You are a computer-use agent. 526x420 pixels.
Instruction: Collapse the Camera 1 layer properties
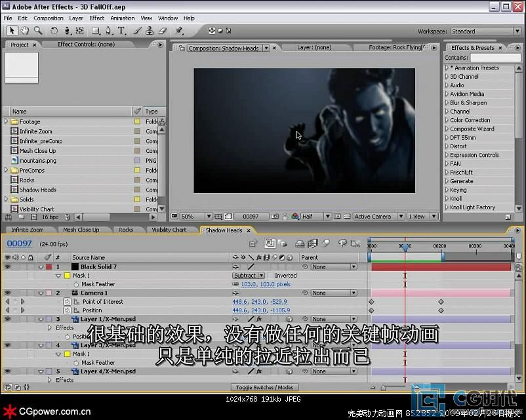click(x=41, y=293)
